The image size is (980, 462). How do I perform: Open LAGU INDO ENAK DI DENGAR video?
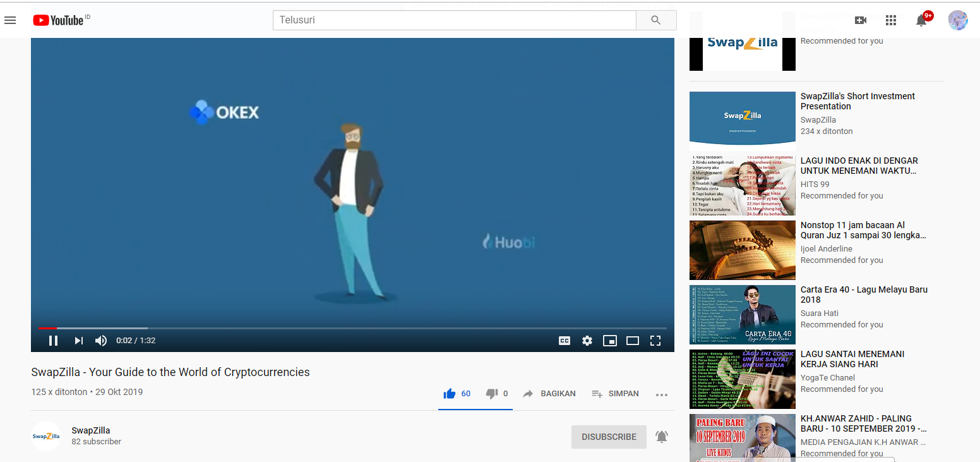tap(859, 166)
